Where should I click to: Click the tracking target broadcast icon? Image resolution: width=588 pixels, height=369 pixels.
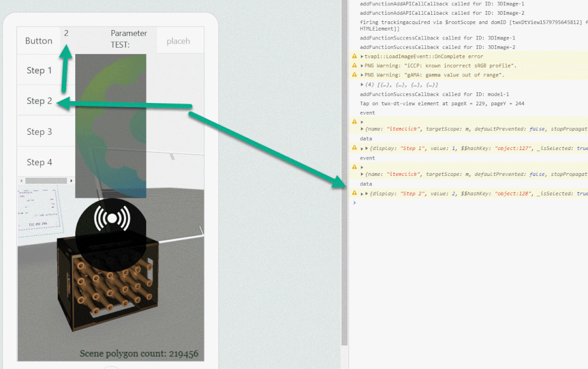(111, 218)
